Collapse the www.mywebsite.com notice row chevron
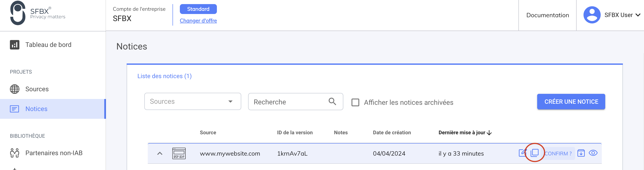Viewport: 644px width, 170px height. click(x=160, y=153)
